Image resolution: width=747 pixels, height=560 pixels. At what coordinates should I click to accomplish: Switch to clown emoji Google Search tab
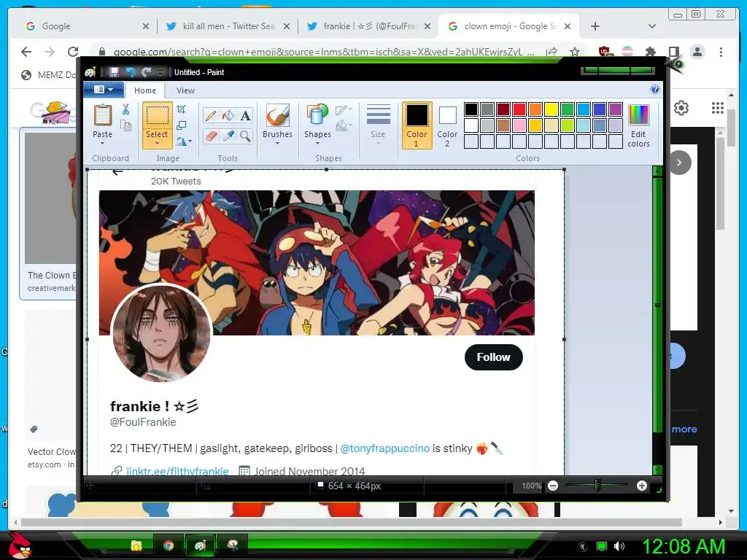[x=510, y=26]
